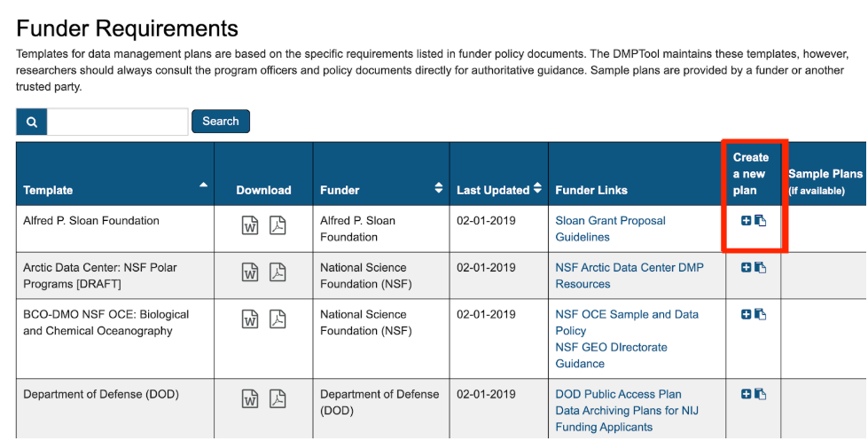Image resolution: width=868 pixels, height=441 pixels.
Task: Sort table by Funder column
Action: click(438, 188)
